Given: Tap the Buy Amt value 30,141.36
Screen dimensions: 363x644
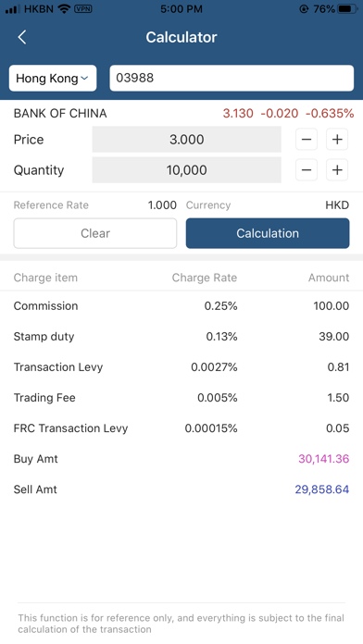Looking at the screenshot, I should click(323, 459).
